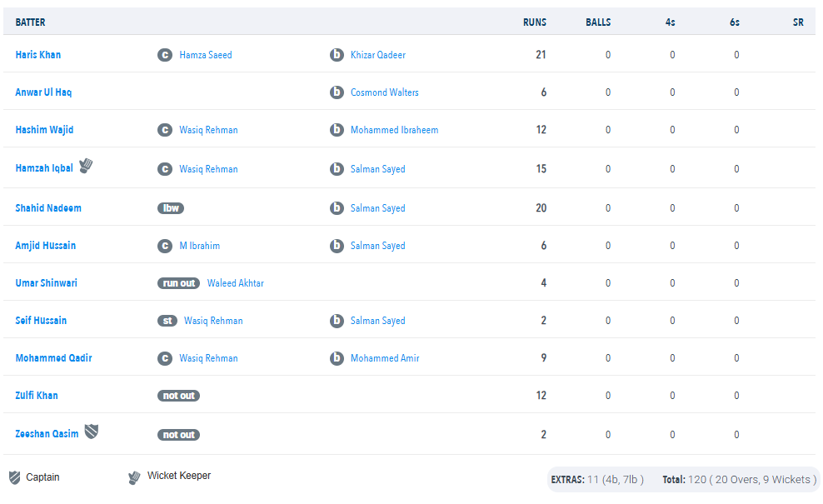Click the BATTER column header
Image resolution: width=823 pixels, height=504 pixels.
tap(30, 22)
